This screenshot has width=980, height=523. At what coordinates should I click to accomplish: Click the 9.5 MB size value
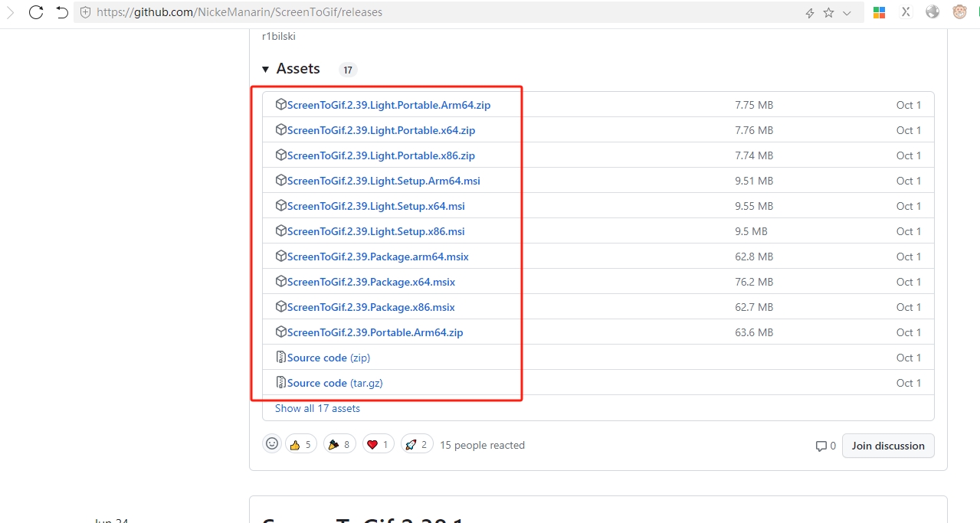point(751,231)
